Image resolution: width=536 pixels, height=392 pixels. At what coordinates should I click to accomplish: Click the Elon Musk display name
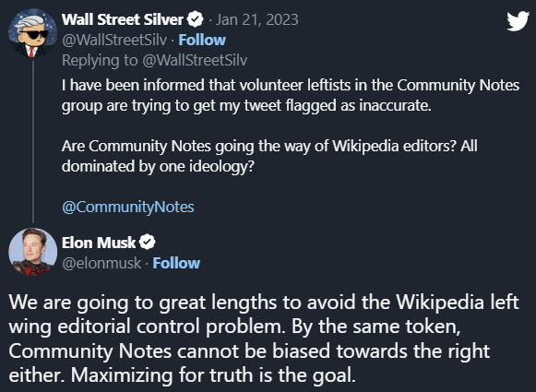(99, 243)
